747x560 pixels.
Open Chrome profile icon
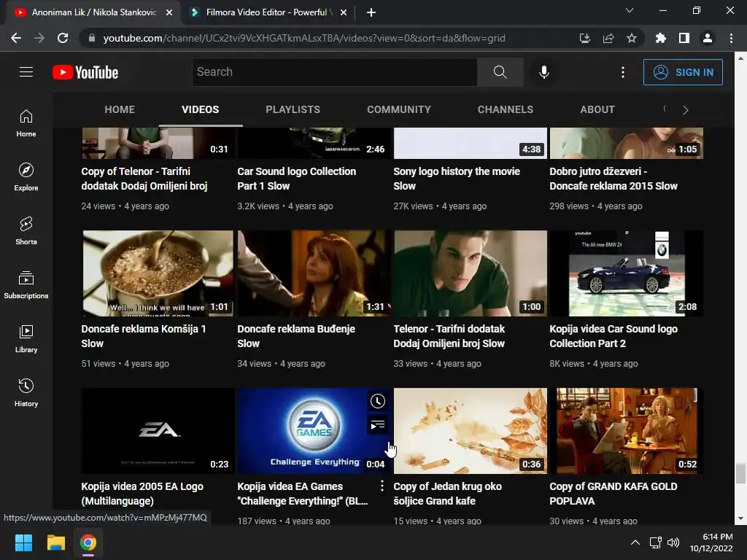[708, 38]
